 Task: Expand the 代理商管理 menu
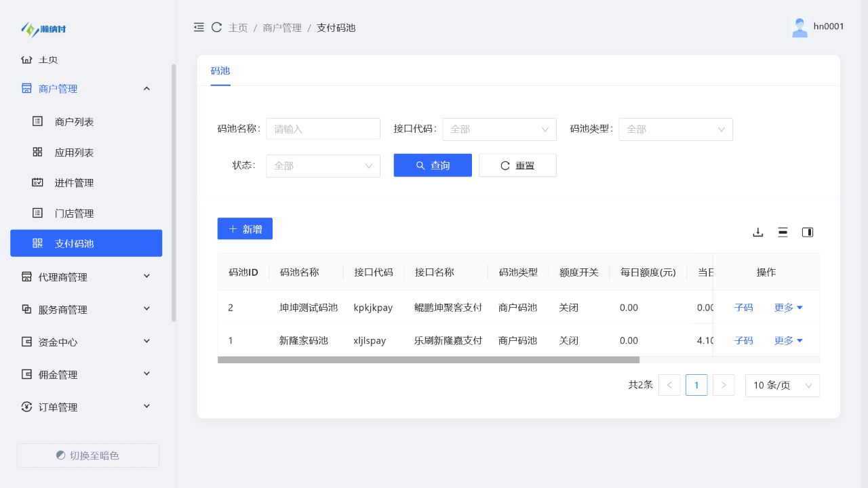[86, 277]
